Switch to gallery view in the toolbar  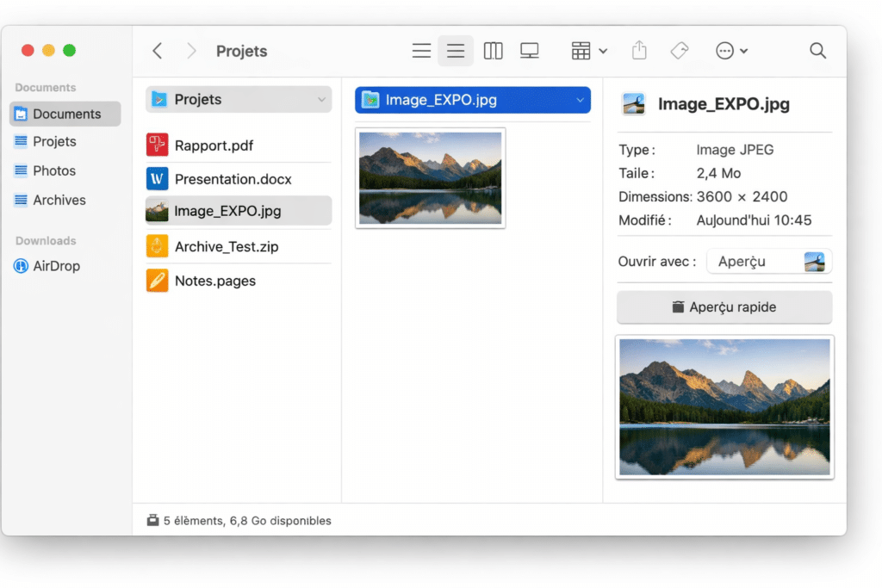pyautogui.click(x=529, y=50)
